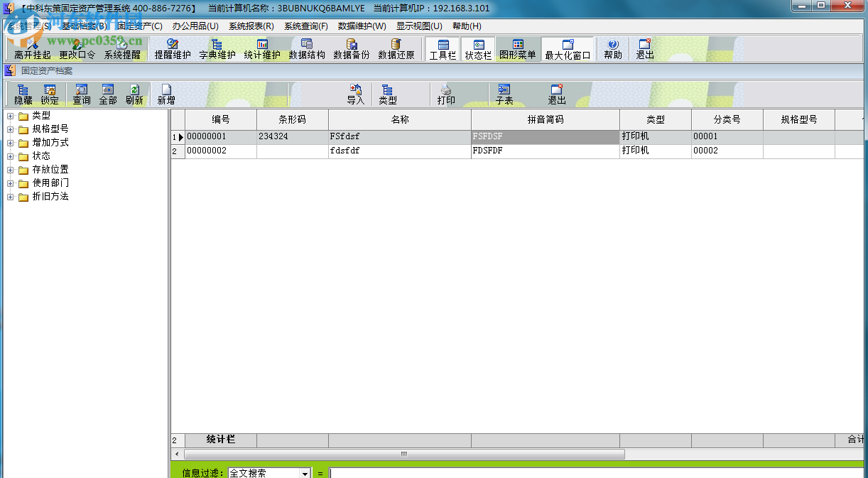
Task: Open 统计维护 statistics maintenance
Action: (262, 49)
